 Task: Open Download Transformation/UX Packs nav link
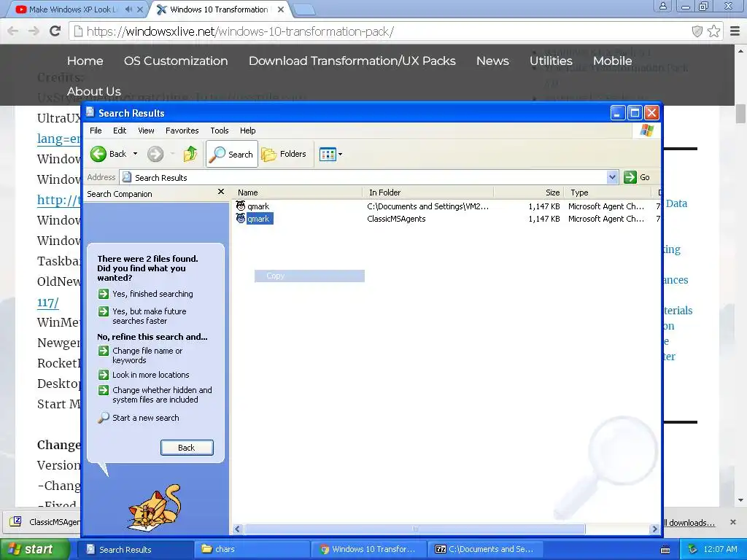tap(352, 61)
